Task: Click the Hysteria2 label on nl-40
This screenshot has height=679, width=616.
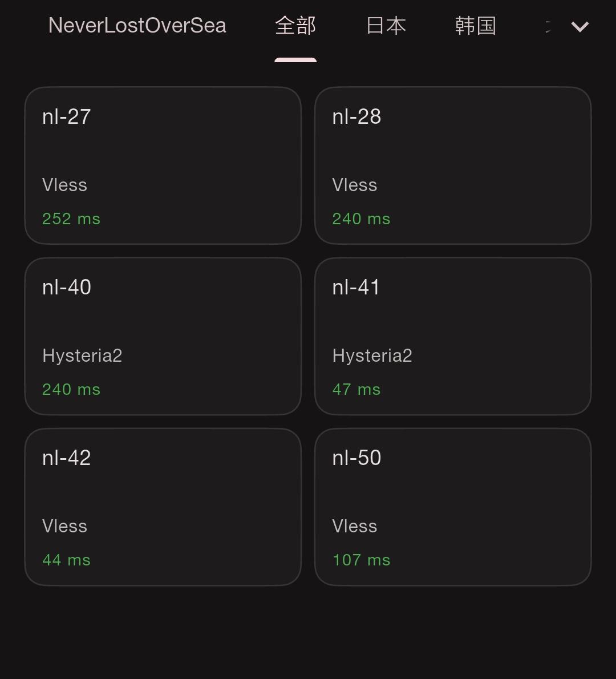Action: (82, 356)
